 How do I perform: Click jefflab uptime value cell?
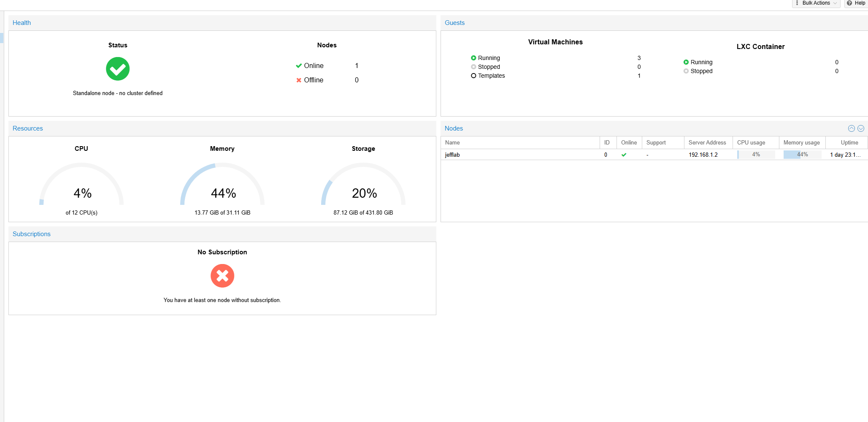pos(846,155)
